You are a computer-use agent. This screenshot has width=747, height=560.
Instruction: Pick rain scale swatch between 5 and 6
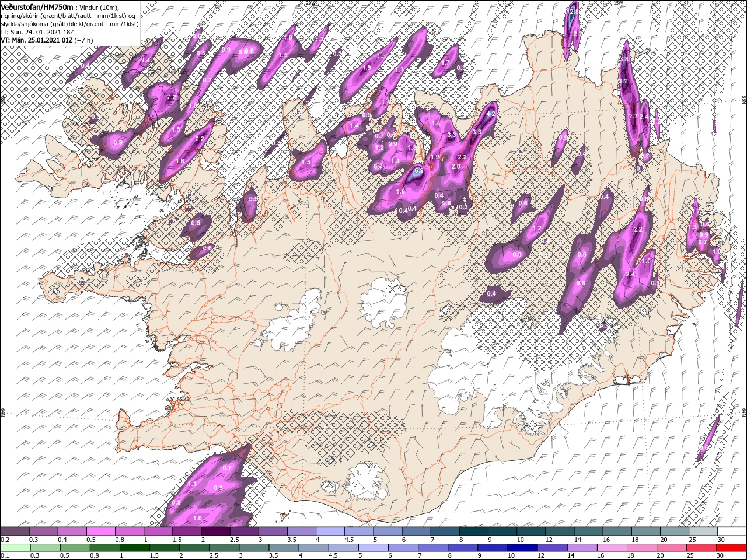(x=373, y=548)
